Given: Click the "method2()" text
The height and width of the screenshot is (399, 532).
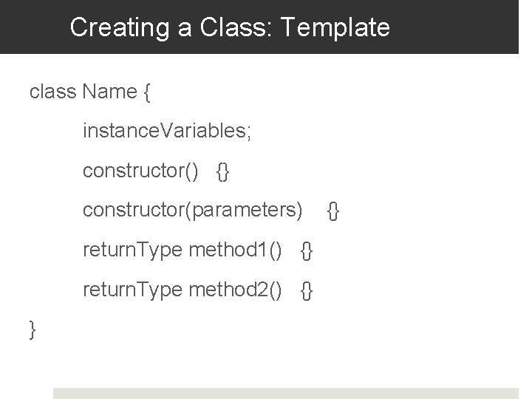Looking at the screenshot, I should point(236,290).
